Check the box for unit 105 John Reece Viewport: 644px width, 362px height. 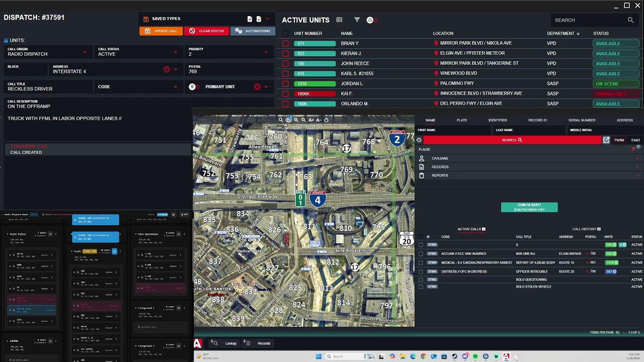[x=285, y=63]
